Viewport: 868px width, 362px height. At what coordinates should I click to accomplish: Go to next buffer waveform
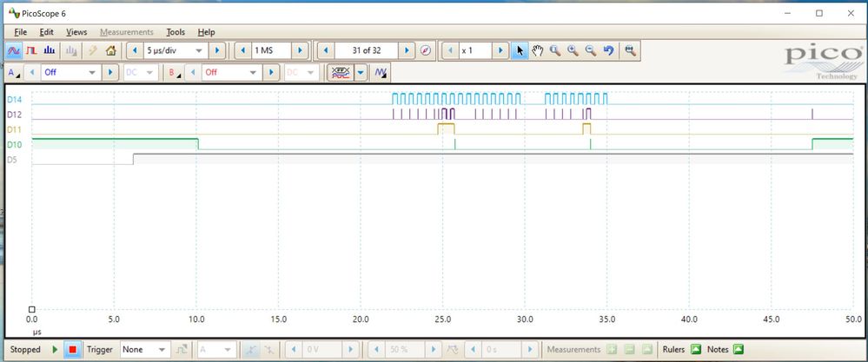(407, 51)
